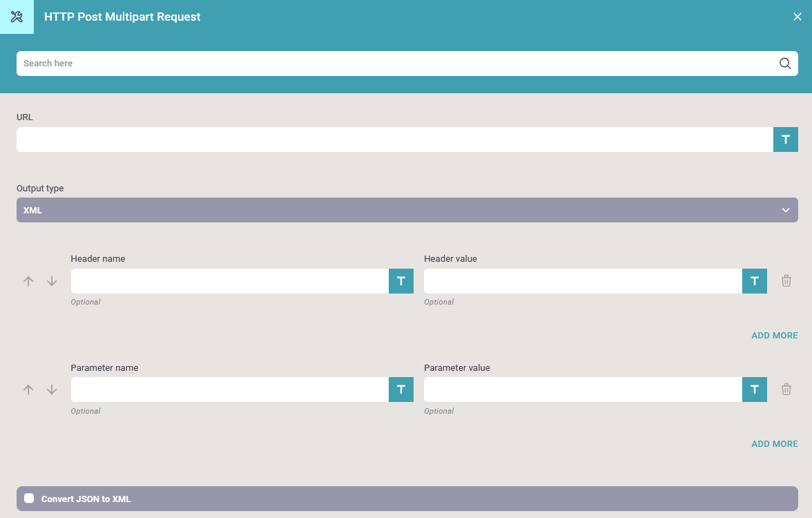This screenshot has width=812, height=518.
Task: Click the T button next to URL field
Action: click(785, 140)
